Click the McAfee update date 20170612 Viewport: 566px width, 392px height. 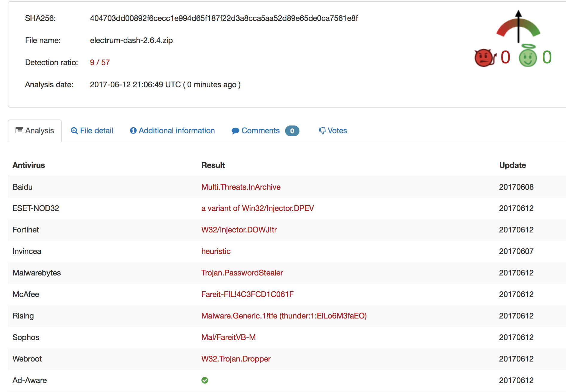click(516, 294)
